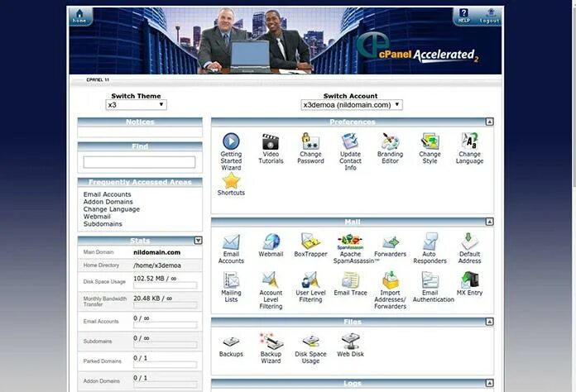Open Auto Responders
Screen dimensions: 576x392
[x=430, y=248]
